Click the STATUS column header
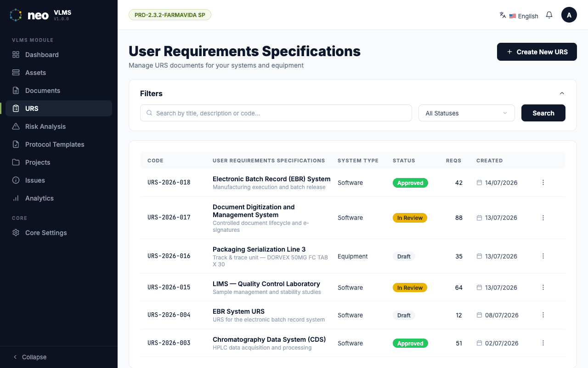Viewport: 588px width, 368px height. 404,161
